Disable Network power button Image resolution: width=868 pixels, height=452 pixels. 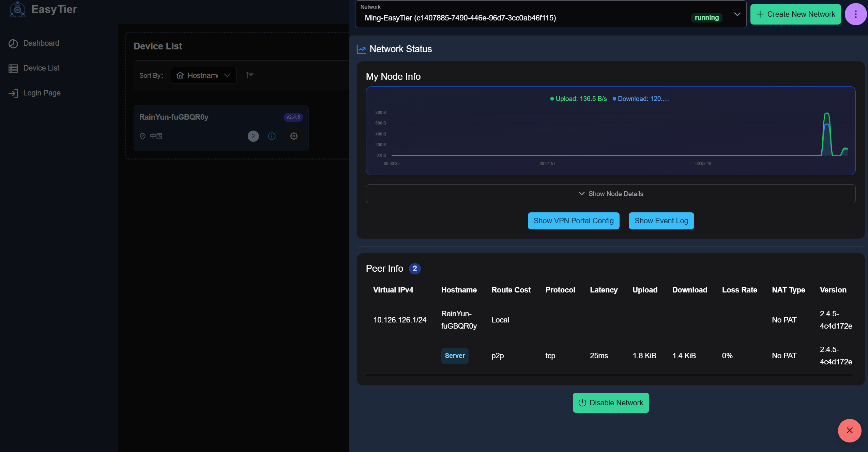pos(611,403)
